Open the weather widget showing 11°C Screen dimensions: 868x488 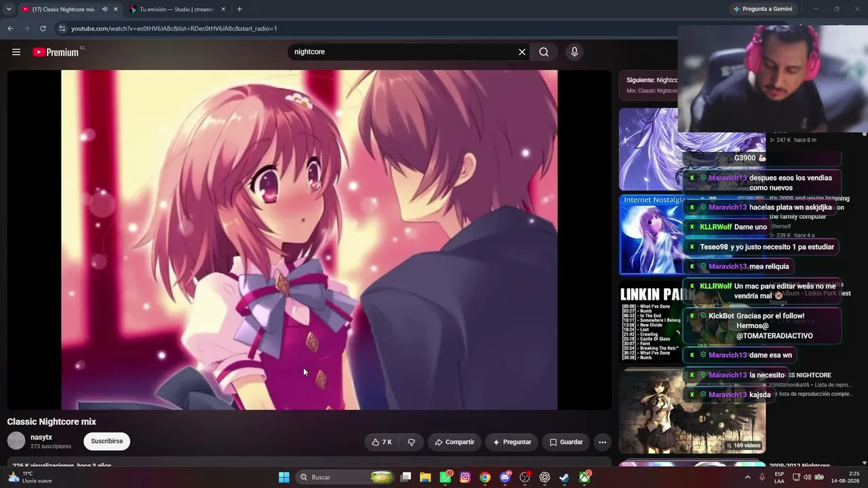30,477
